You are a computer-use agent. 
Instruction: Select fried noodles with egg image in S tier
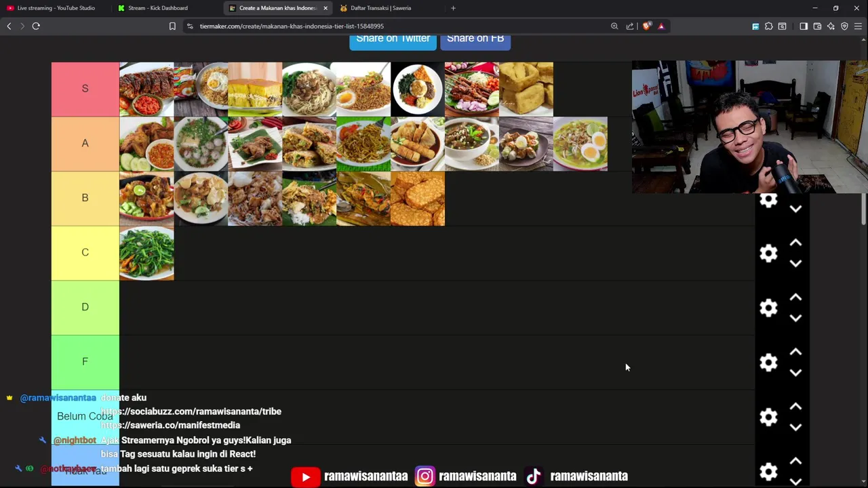pos(363,89)
